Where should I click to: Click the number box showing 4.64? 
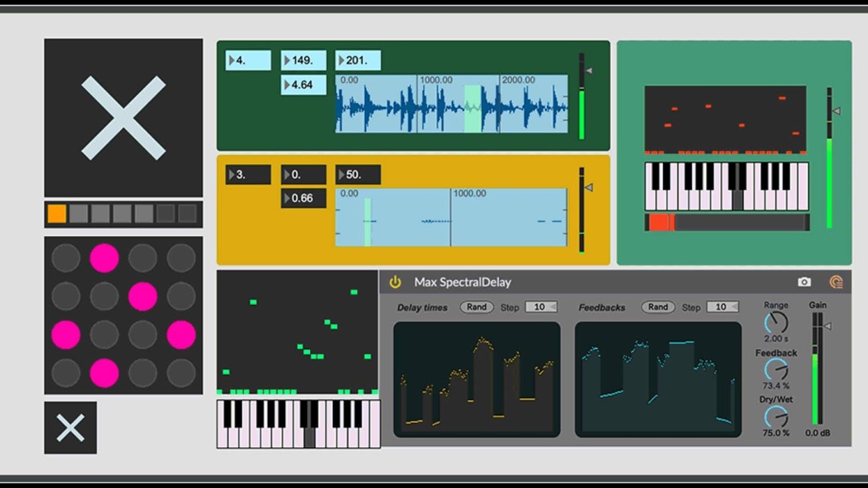click(303, 85)
